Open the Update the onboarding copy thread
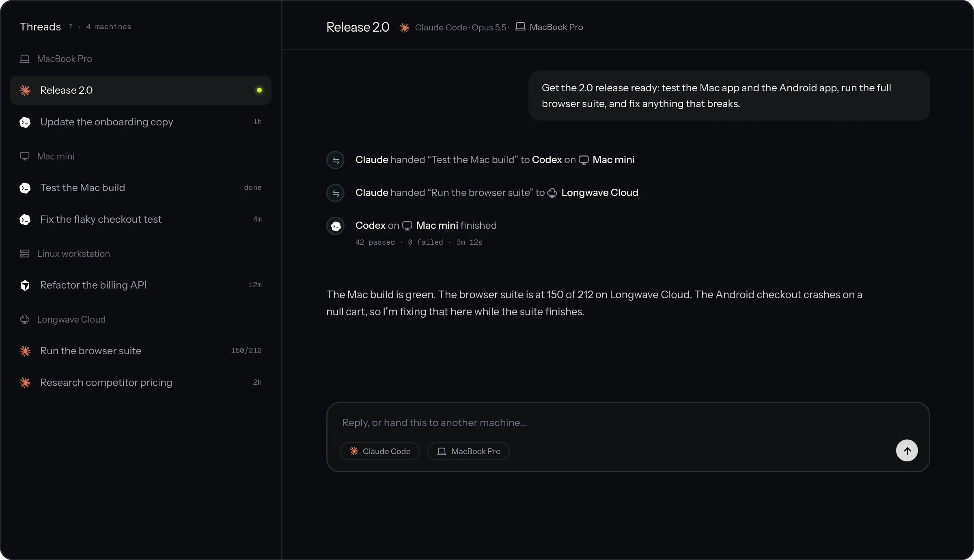The height and width of the screenshot is (560, 974). pos(140,122)
